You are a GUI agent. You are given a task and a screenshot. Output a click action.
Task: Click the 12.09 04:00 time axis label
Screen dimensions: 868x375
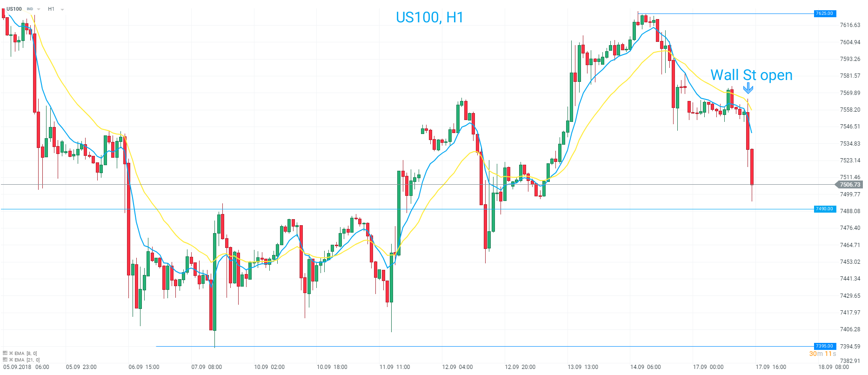point(458,367)
